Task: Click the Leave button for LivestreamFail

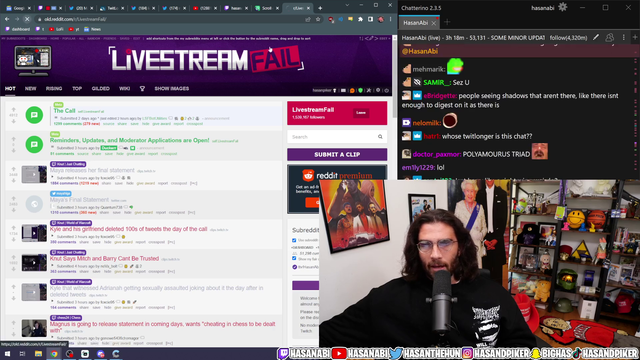Action: click(x=361, y=113)
